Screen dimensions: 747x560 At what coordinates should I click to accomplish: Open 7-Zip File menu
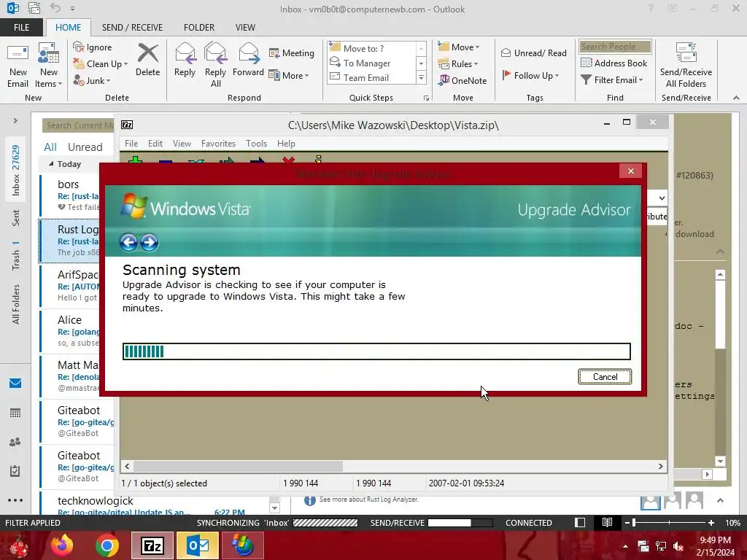point(131,144)
